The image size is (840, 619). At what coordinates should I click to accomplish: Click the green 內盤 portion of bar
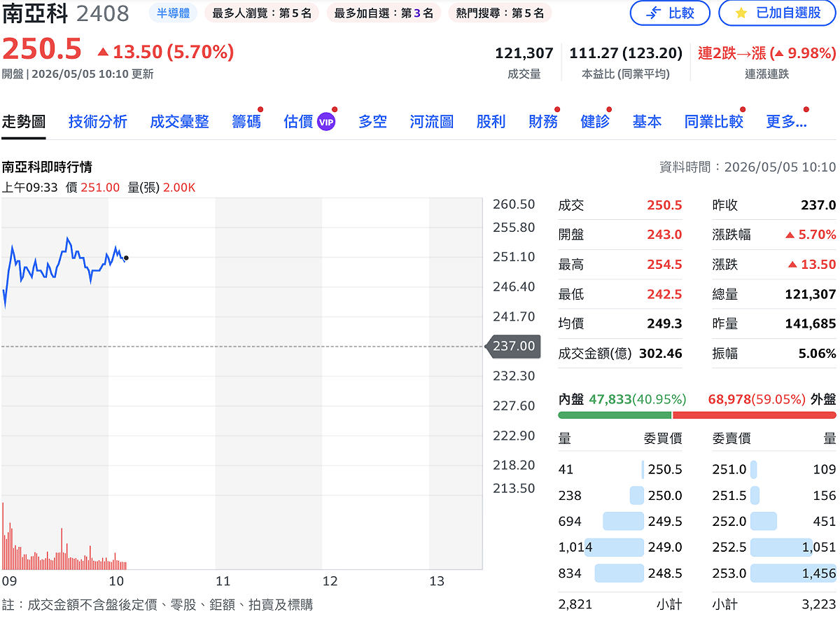[x=615, y=415]
